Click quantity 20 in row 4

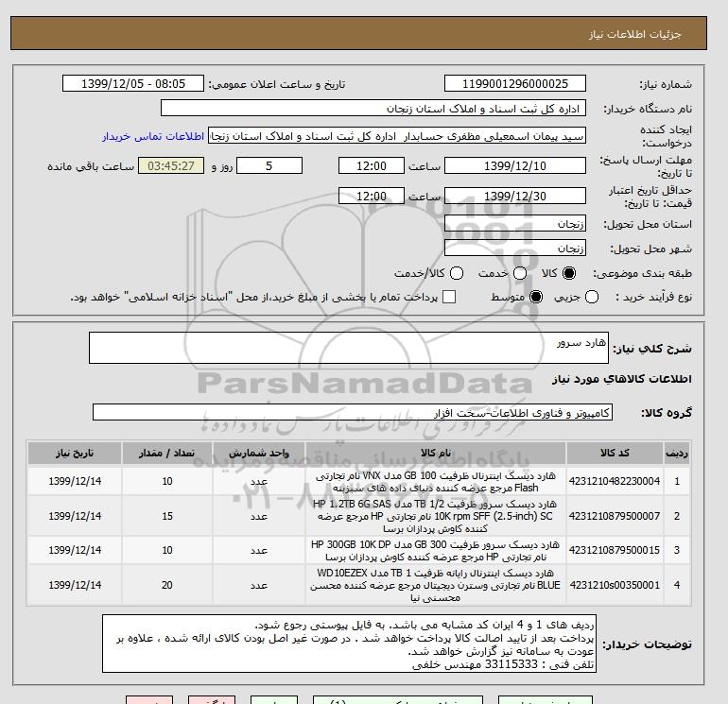click(167, 585)
